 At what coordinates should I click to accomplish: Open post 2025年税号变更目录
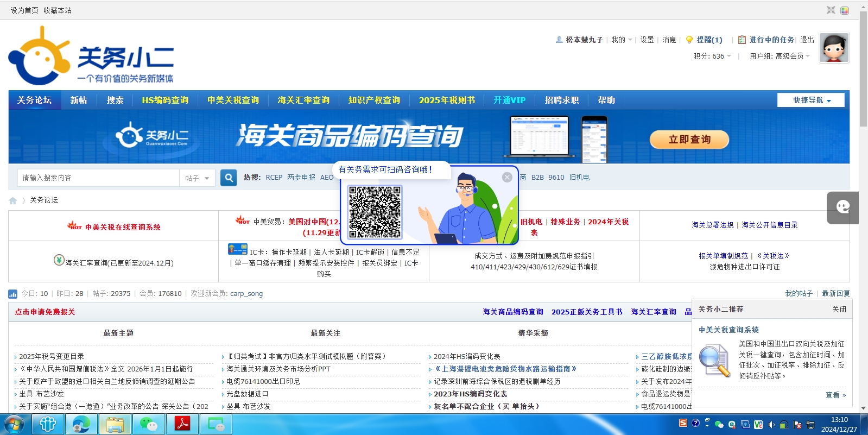tap(52, 356)
